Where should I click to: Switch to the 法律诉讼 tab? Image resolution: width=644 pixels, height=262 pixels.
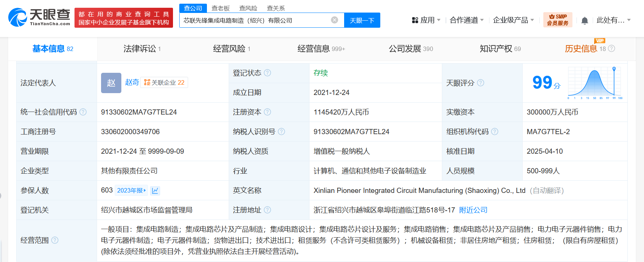coord(142,49)
